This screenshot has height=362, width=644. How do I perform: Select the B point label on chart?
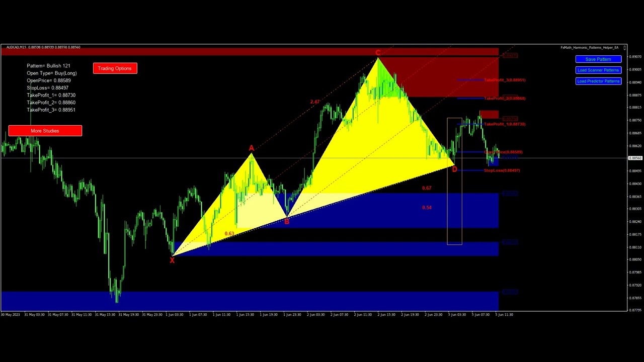[x=287, y=221]
